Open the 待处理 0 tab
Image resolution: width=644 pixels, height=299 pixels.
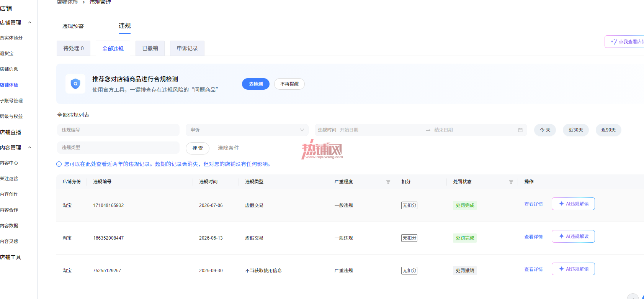tap(74, 48)
